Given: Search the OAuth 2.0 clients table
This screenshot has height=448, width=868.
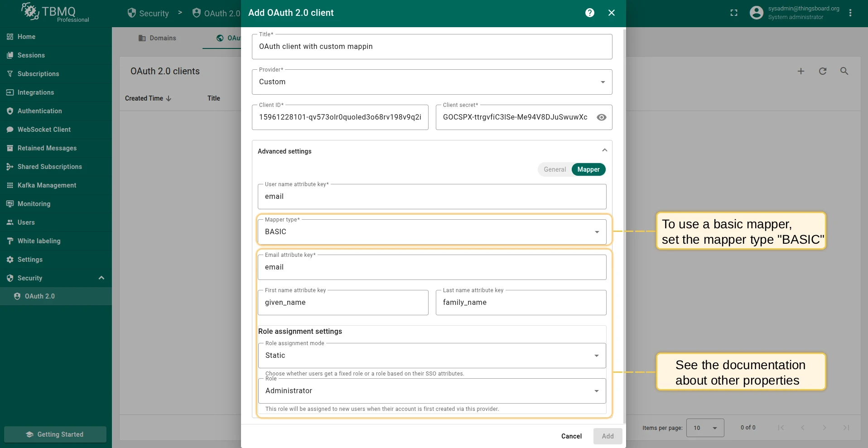Looking at the screenshot, I should click(x=844, y=71).
